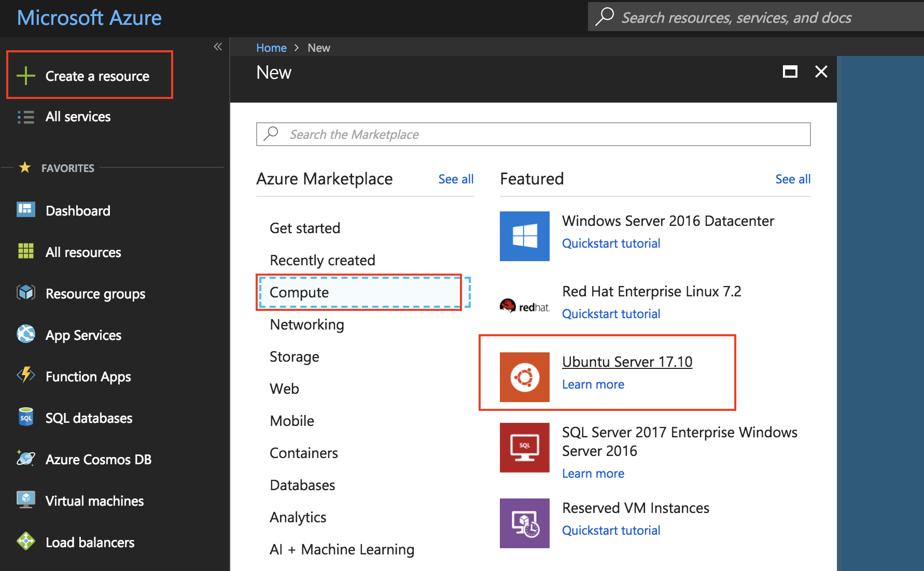The image size is (924, 571).
Task: Click the Red Hat logo
Action: pyautogui.click(x=524, y=306)
